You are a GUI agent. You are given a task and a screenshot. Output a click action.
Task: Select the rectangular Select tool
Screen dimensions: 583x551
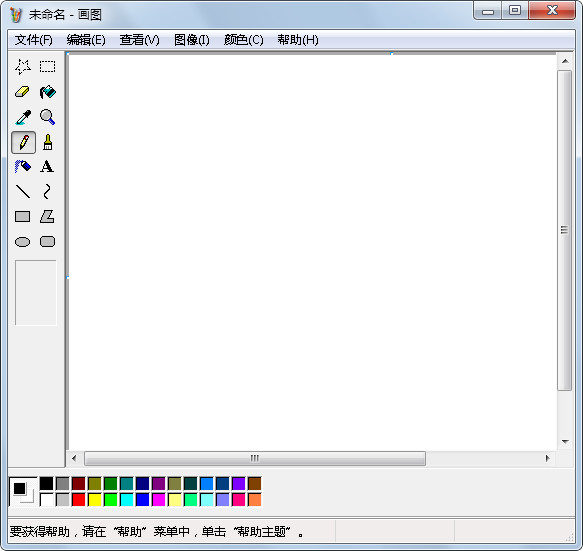pyautogui.click(x=48, y=67)
